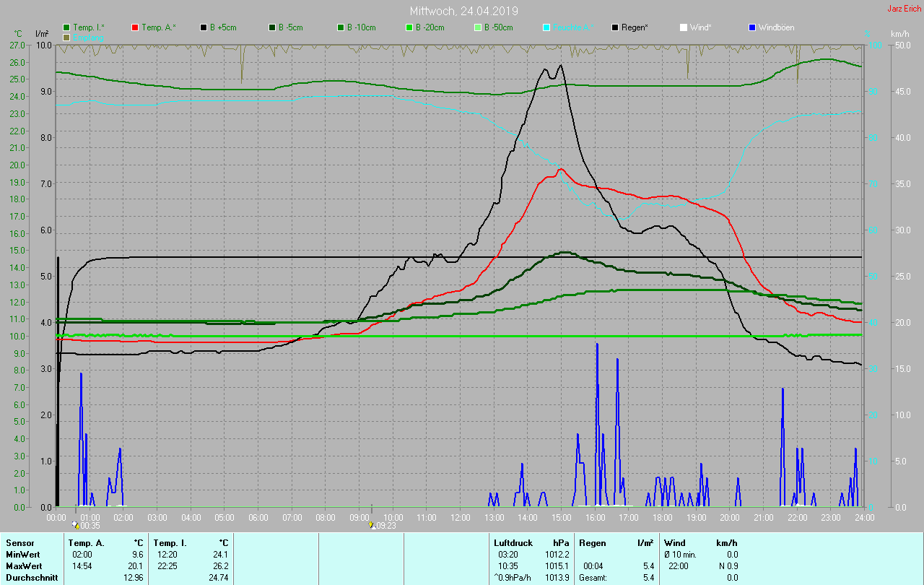Click the 12.96 average temperature value
Viewport: 924px width, 585px height.
point(133,577)
